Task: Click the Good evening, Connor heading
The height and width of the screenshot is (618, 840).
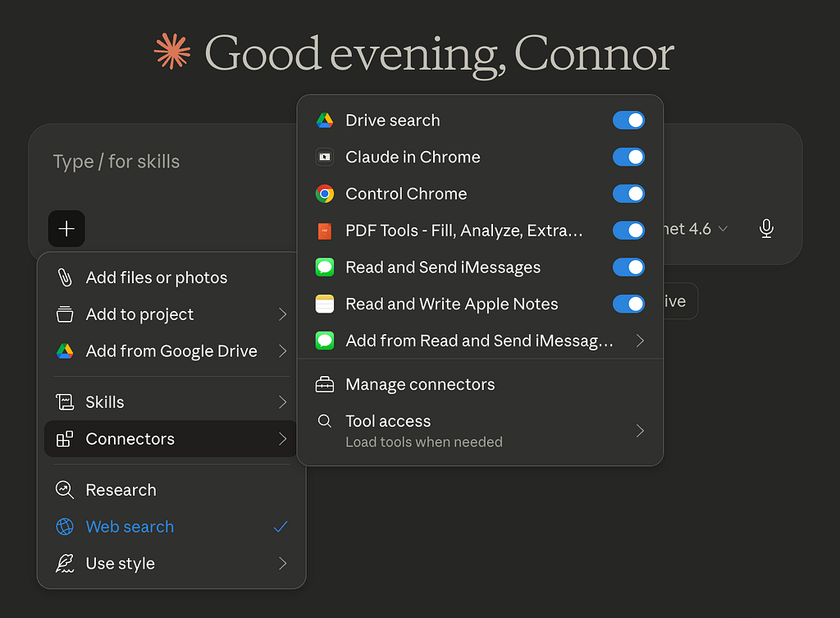Action: [440, 53]
